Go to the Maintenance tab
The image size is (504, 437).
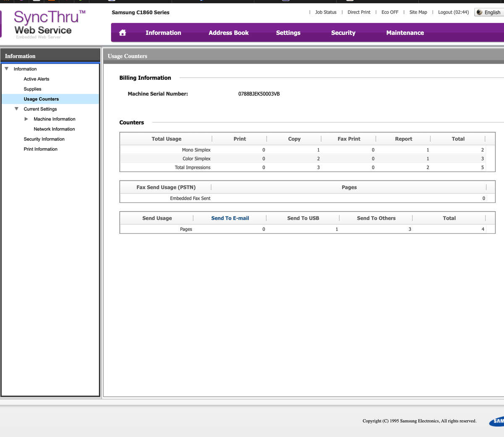point(405,33)
